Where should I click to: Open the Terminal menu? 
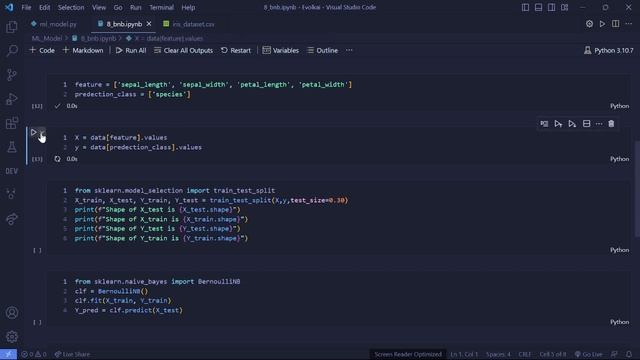(161, 7)
